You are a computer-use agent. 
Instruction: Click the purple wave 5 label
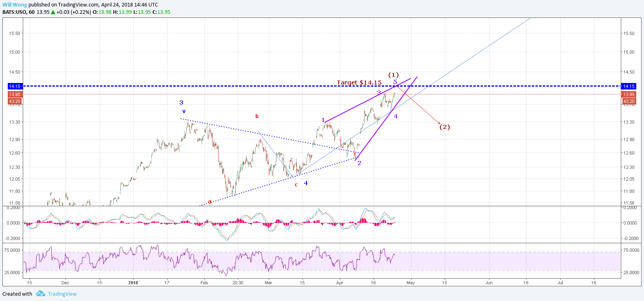click(x=395, y=82)
